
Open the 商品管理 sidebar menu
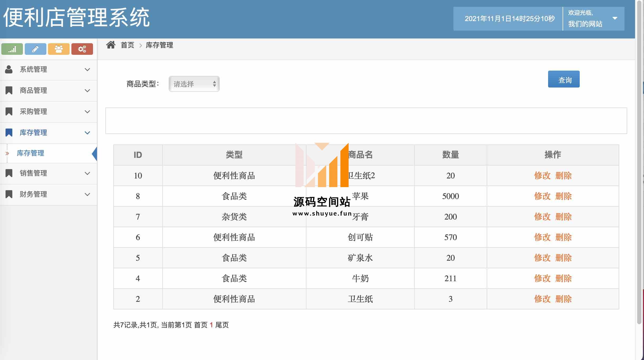pyautogui.click(x=48, y=91)
